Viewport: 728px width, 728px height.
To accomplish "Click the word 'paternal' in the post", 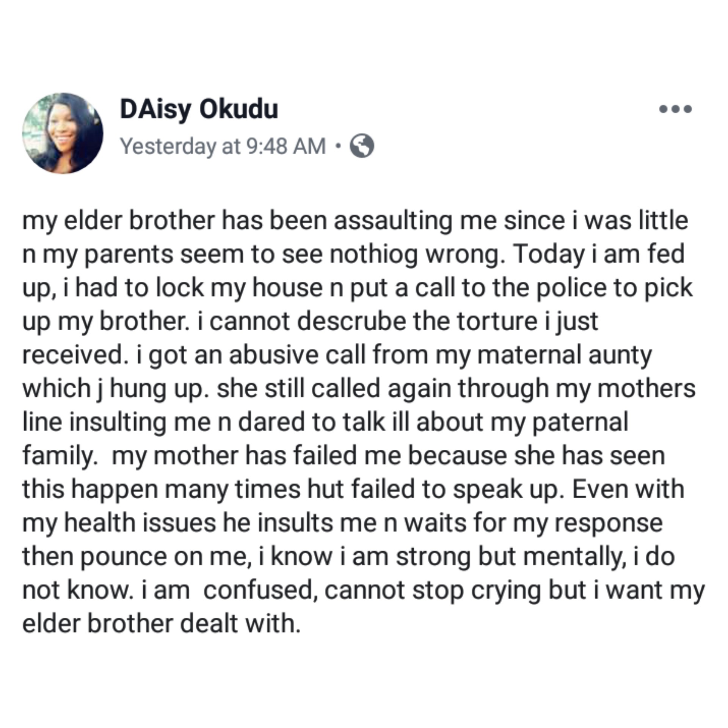I will point(580,422).
